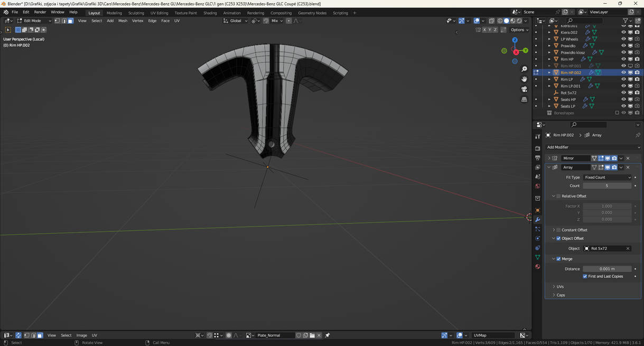
Task: Switch to face select mode
Action: [70, 21]
